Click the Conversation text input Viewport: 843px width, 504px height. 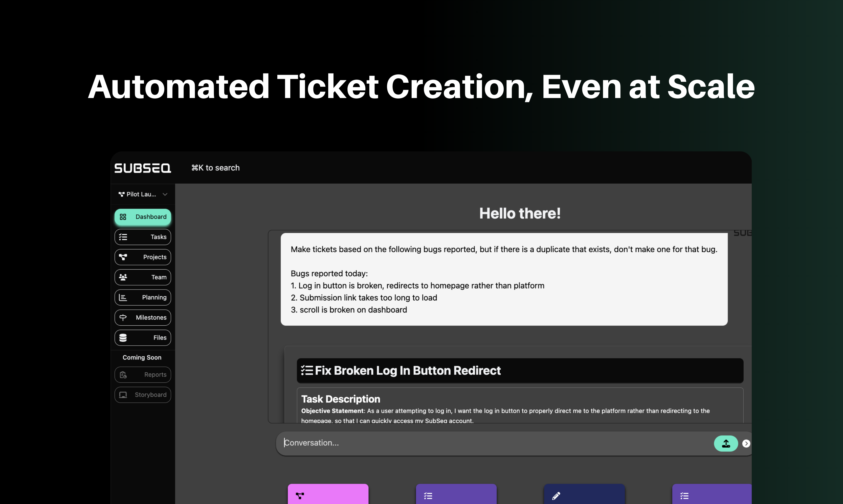493,443
